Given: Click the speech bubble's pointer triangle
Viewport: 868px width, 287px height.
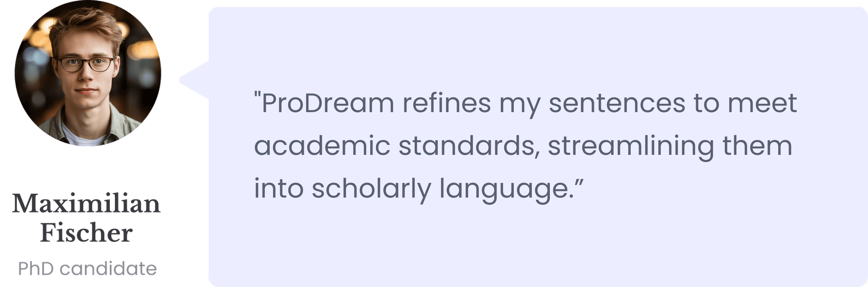Looking at the screenshot, I should (x=194, y=80).
